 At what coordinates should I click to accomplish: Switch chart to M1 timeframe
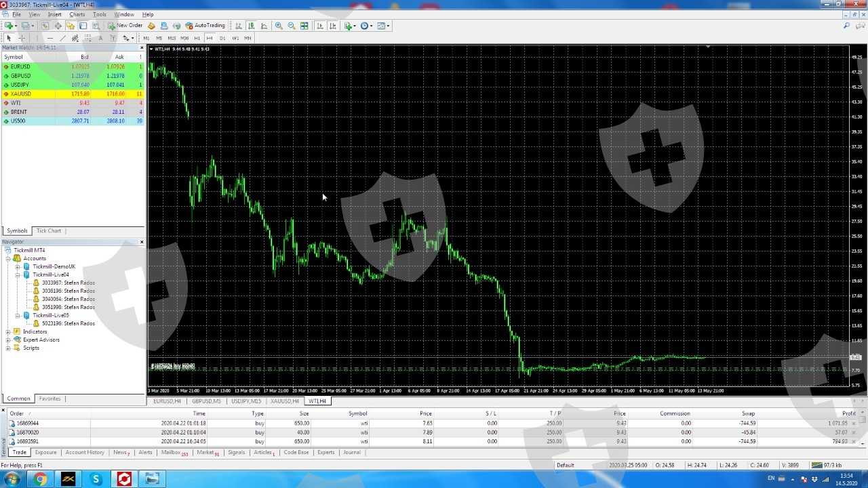146,38
